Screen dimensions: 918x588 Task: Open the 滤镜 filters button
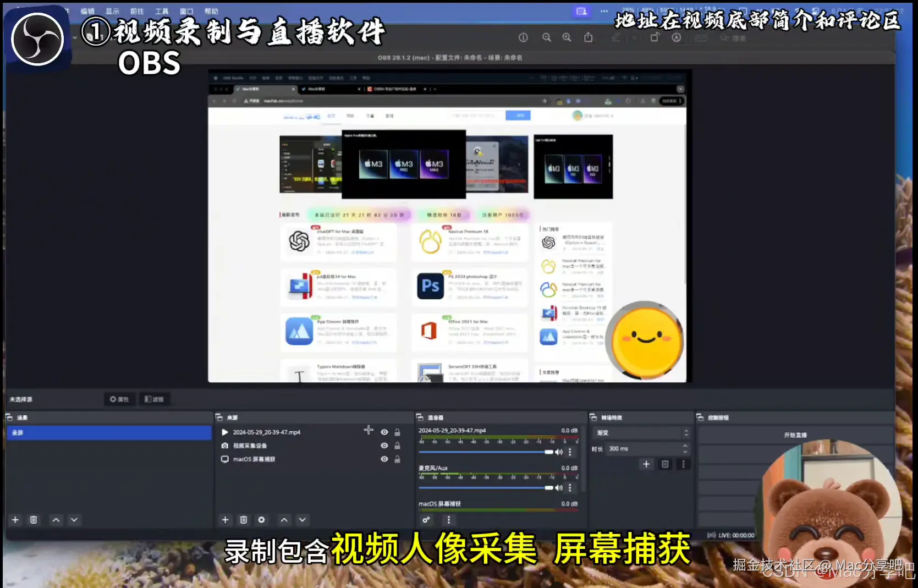[154, 399]
